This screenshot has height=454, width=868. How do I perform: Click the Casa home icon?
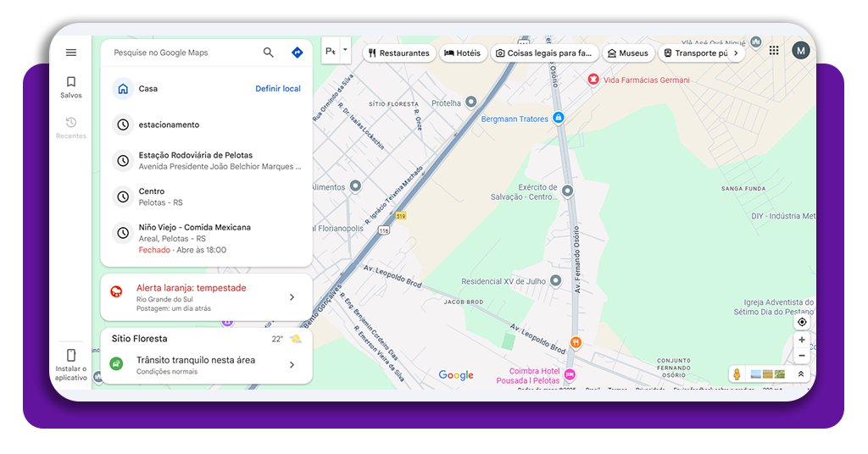point(124,88)
